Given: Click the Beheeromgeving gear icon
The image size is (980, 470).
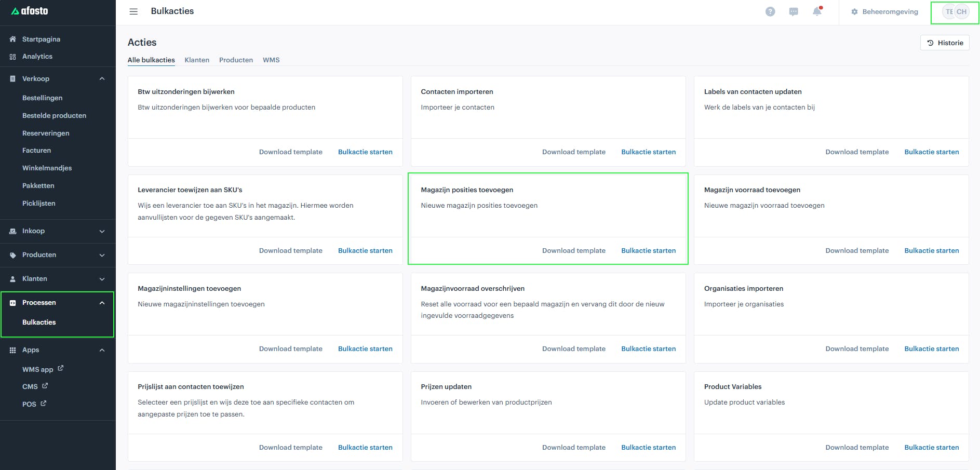Looking at the screenshot, I should click(854, 11).
